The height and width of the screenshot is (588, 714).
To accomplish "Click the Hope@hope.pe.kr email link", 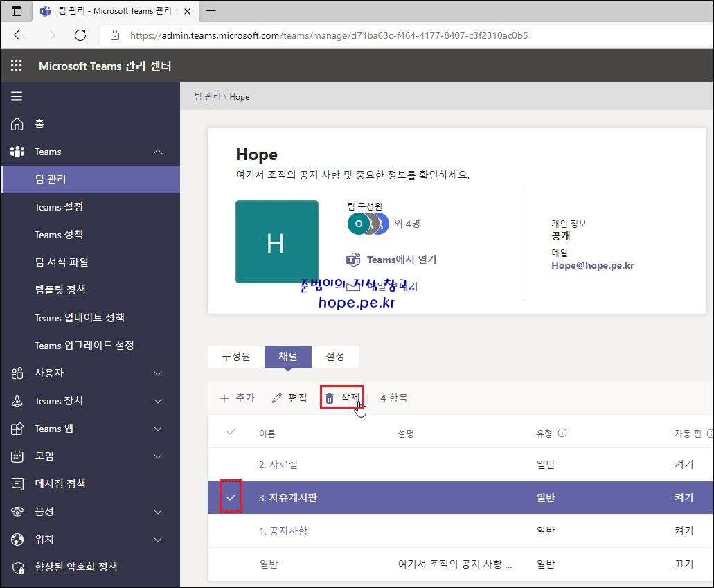I will coord(592,265).
